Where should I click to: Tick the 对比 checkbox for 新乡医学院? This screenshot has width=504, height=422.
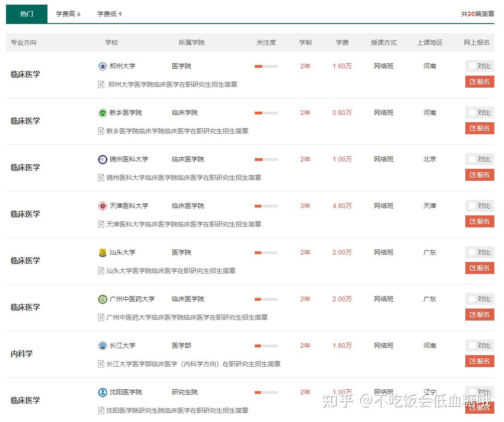(472, 113)
